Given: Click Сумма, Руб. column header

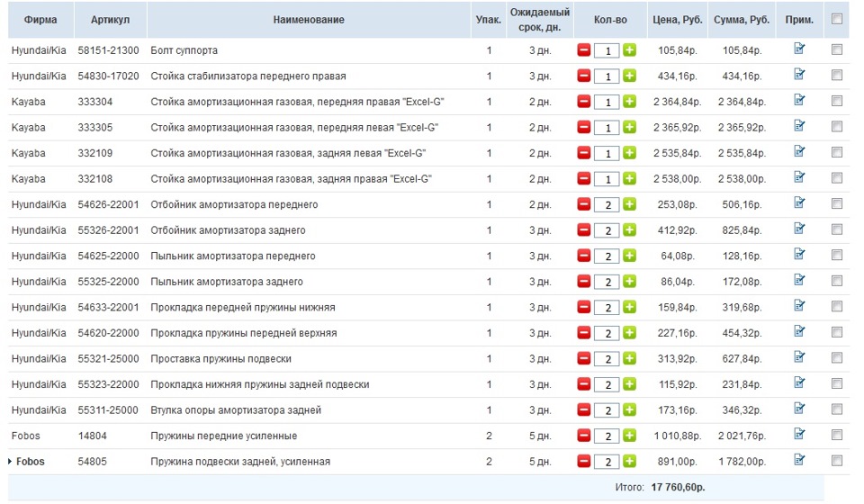Looking at the screenshot, I should coord(741,19).
